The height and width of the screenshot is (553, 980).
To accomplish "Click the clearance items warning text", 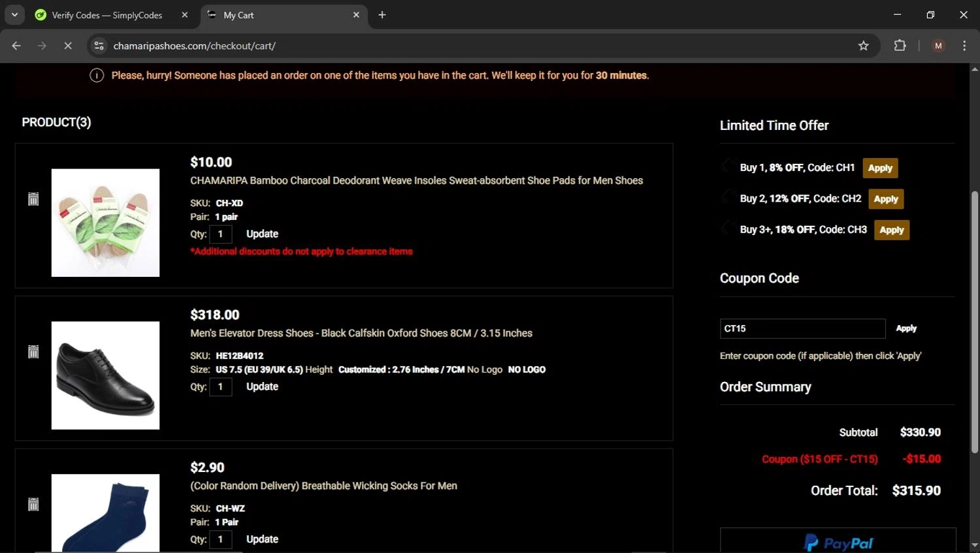I will (301, 251).
